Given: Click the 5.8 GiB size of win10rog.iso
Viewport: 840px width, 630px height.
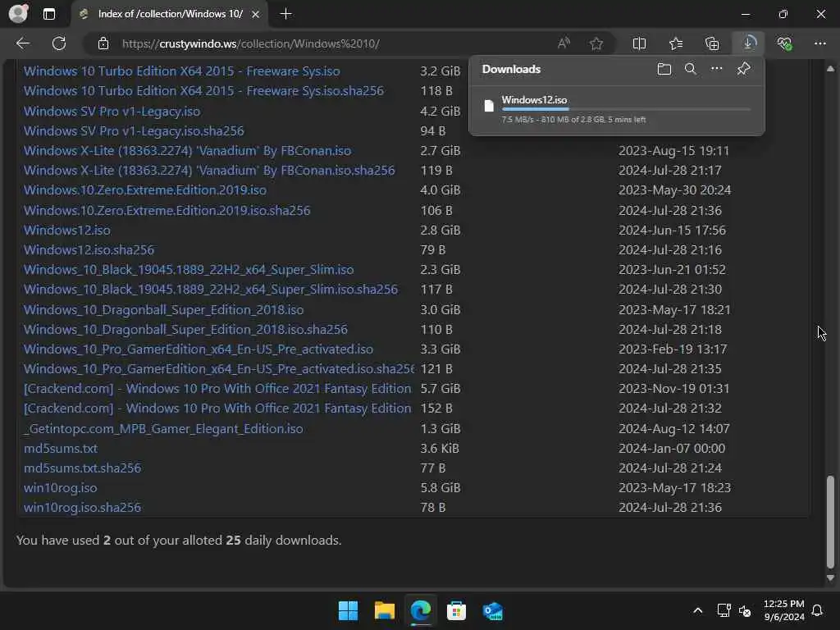Looking at the screenshot, I should click(441, 487).
